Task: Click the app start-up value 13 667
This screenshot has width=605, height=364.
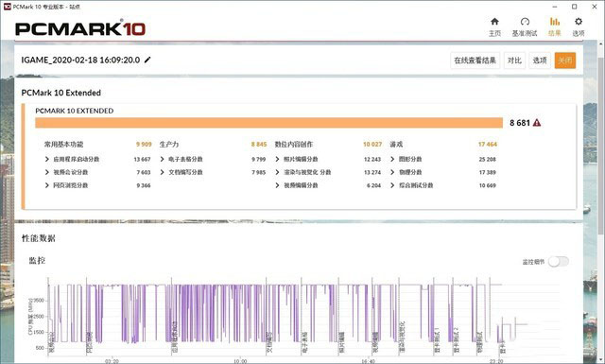Action: pos(142,159)
